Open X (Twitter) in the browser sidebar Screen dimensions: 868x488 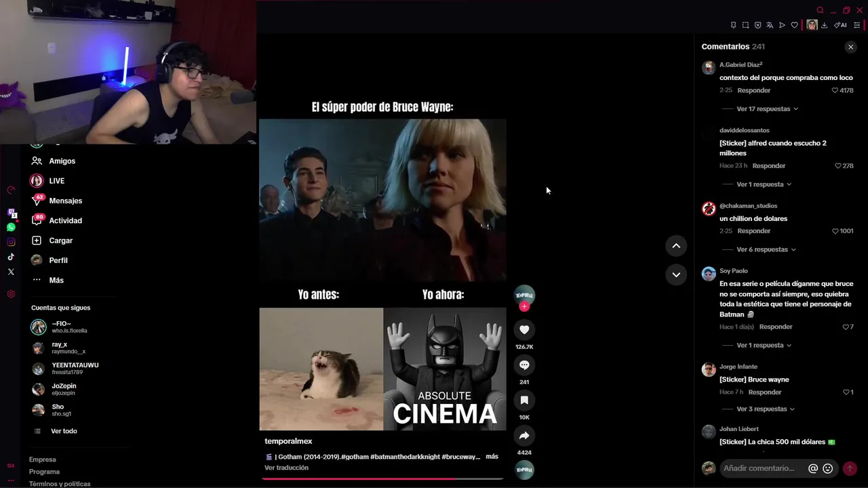11,272
